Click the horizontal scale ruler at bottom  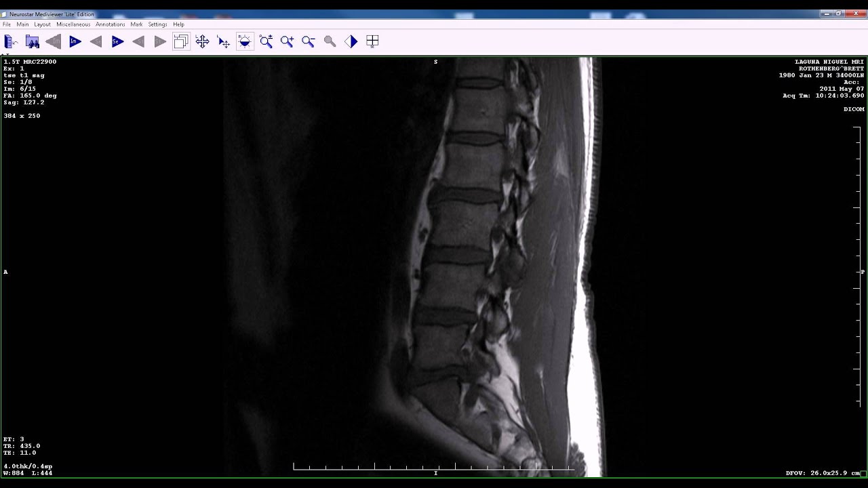pyautogui.click(x=434, y=466)
